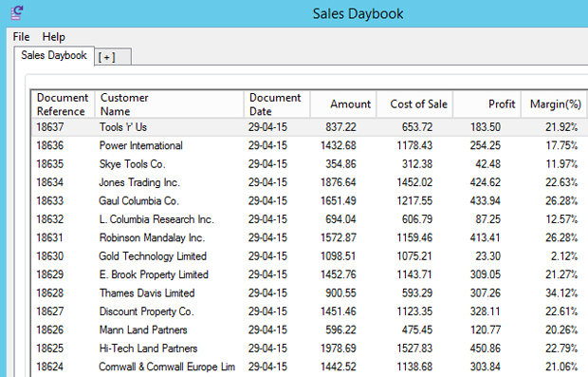Click customer E. Brook Property Limited
Screen dimensions: 588x377
pos(154,274)
